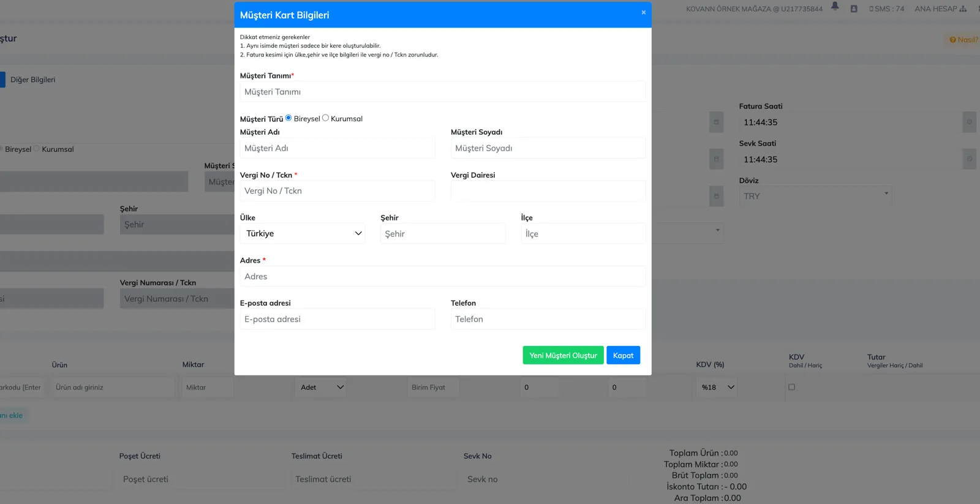Click Yeni Müşteri Oluştur button
The height and width of the screenshot is (504, 980).
[x=563, y=355]
